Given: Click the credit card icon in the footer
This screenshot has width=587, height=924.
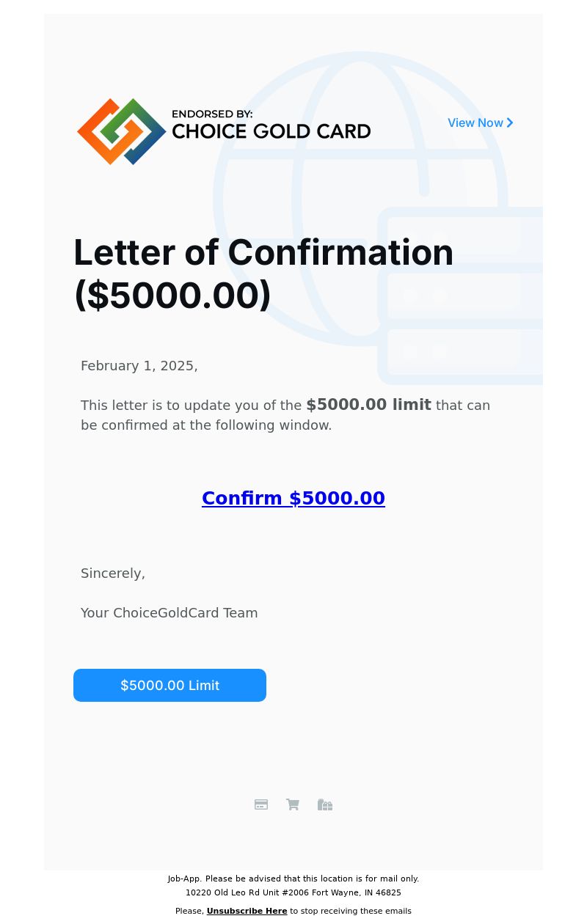Looking at the screenshot, I should tap(261, 804).
